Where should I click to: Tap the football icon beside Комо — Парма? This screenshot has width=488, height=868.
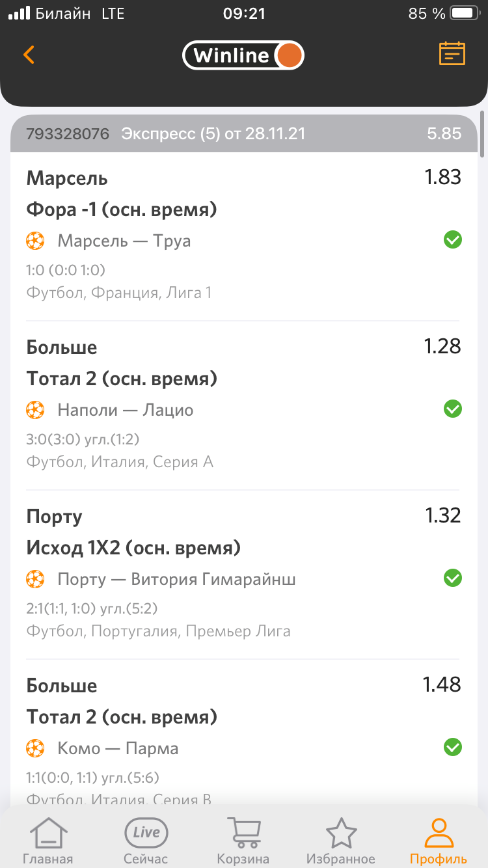click(35, 748)
